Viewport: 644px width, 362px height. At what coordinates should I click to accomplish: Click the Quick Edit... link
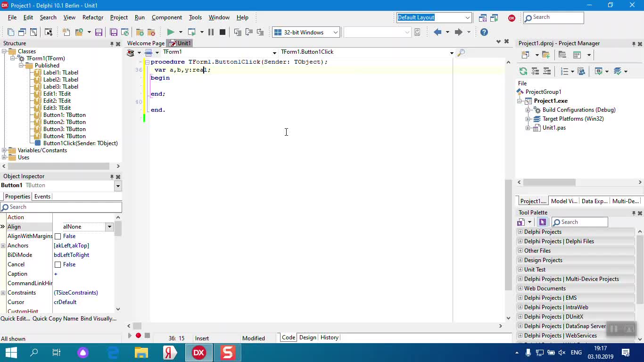coord(16,319)
